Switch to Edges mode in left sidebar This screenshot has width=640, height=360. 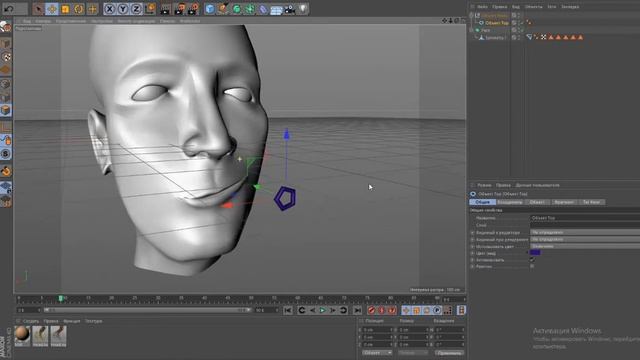click(x=5, y=97)
